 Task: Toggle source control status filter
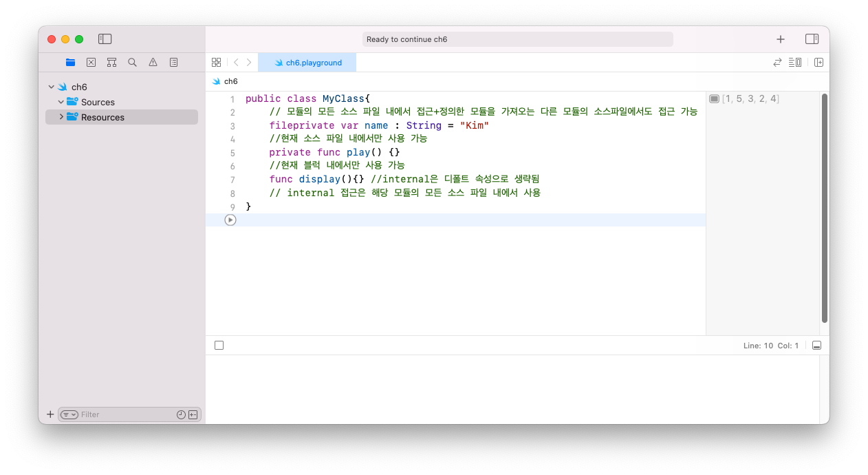click(193, 414)
